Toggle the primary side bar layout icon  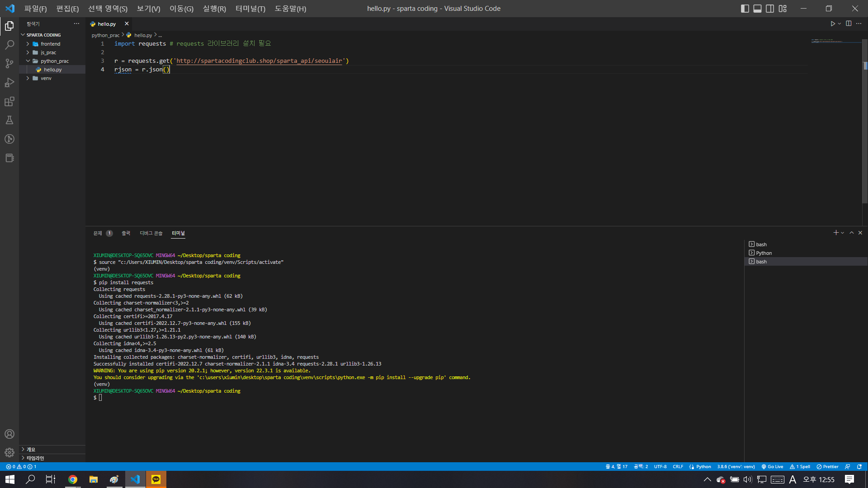(x=745, y=9)
